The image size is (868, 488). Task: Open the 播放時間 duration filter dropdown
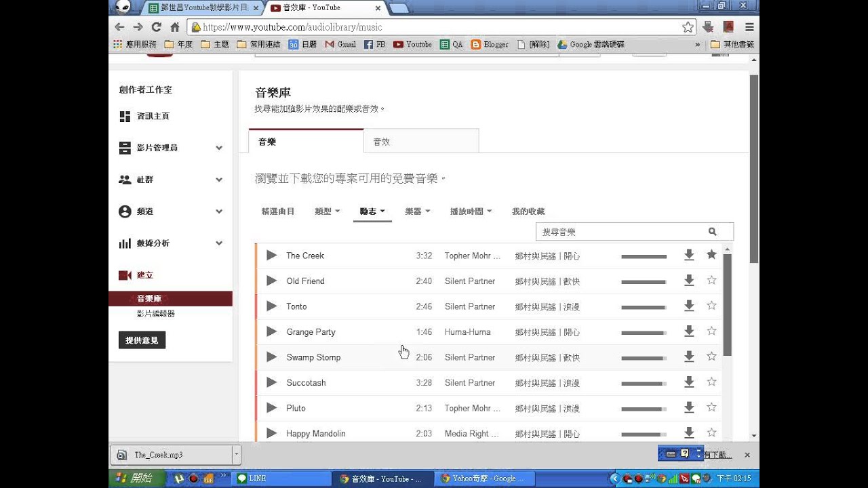tap(471, 211)
